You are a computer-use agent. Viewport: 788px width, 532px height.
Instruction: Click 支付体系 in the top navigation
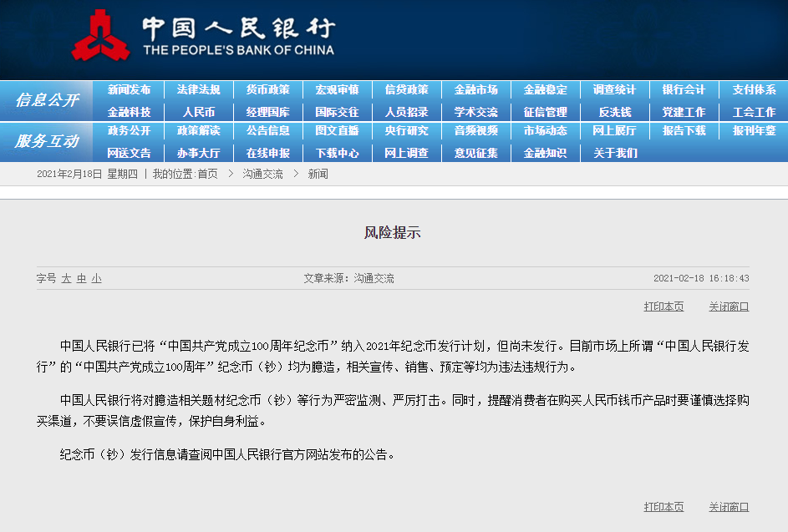click(754, 90)
